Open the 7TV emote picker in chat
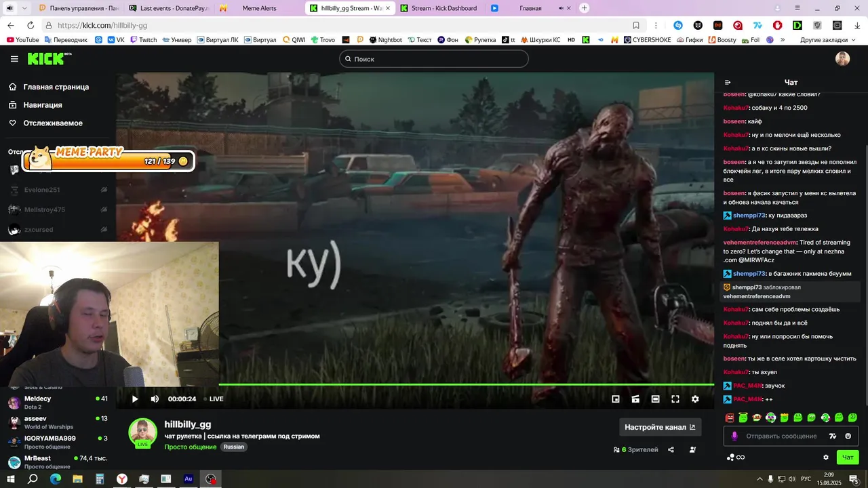Screen dimensions: 868x488 point(833,436)
